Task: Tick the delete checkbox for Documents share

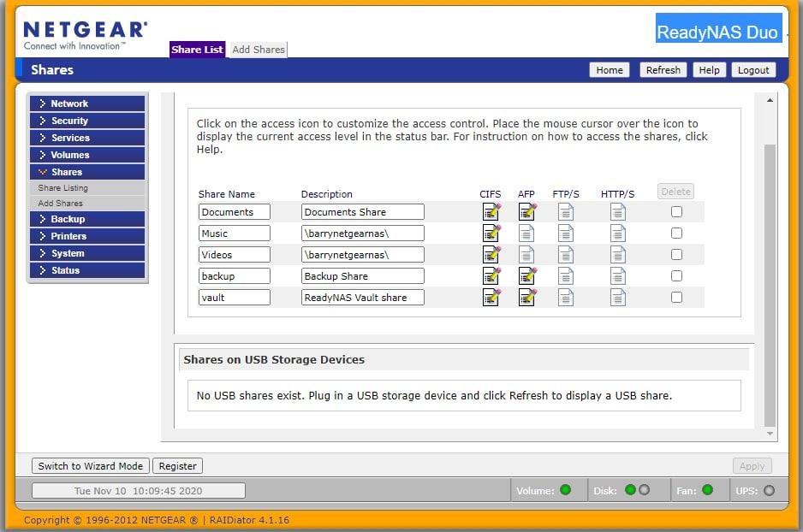Action: (676, 212)
